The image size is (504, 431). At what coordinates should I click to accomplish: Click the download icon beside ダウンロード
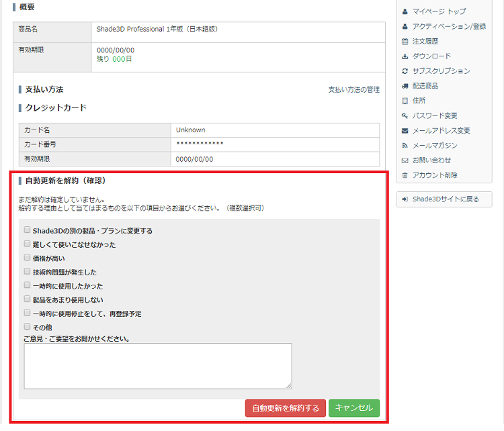(x=405, y=56)
